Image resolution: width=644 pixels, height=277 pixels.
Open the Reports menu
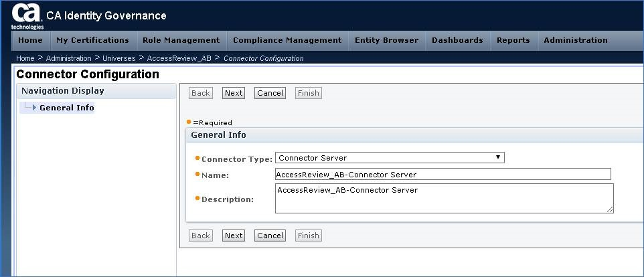click(513, 40)
